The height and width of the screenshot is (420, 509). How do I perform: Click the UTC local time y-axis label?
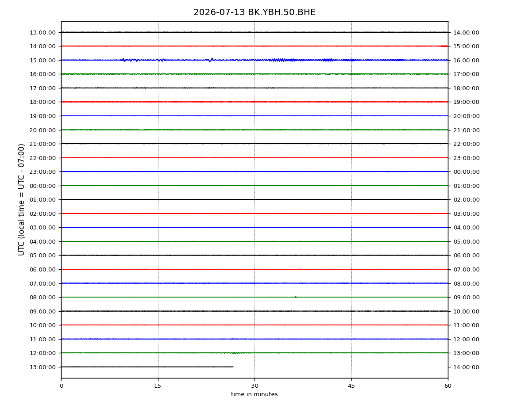[x=21, y=199]
